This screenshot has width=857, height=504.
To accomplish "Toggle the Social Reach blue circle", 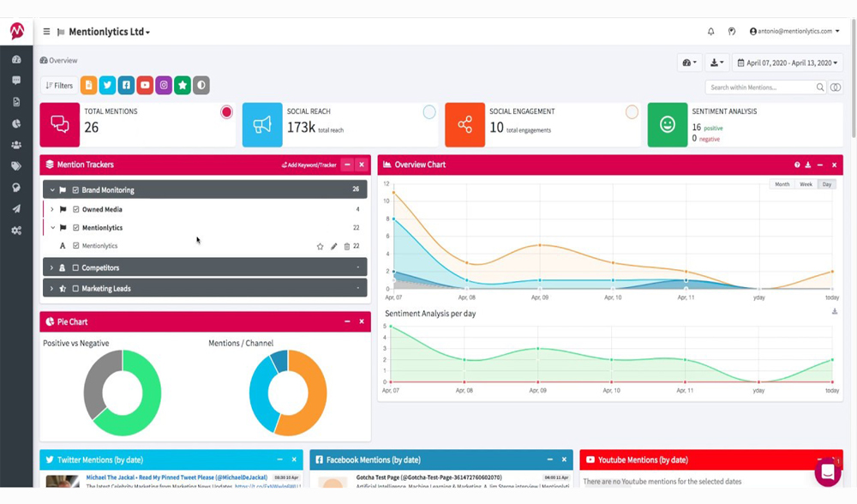I will coord(429,112).
